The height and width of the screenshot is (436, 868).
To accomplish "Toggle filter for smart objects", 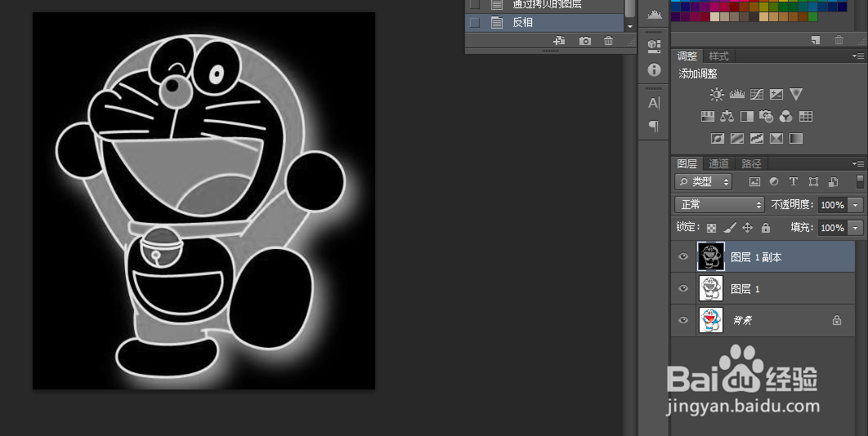I will (833, 181).
